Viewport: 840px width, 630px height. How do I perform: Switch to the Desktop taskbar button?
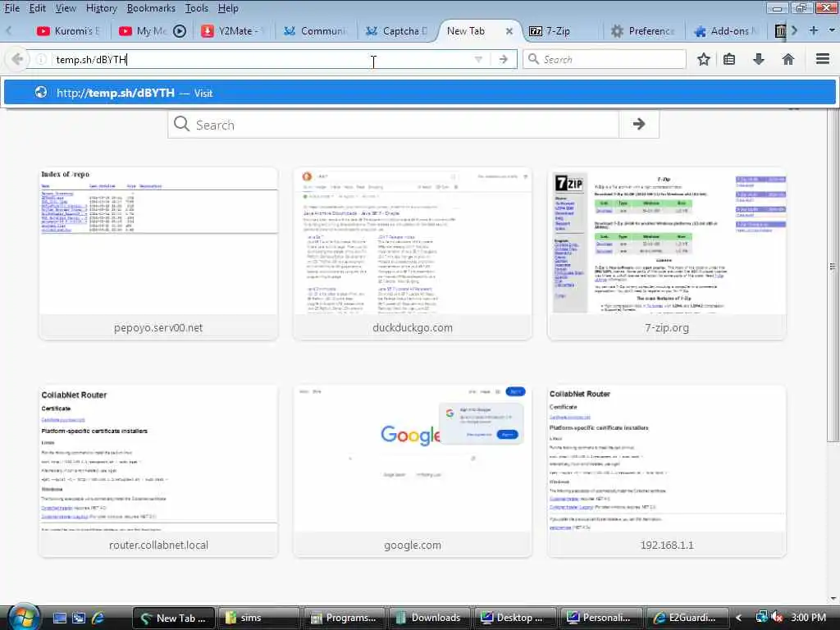point(515,618)
